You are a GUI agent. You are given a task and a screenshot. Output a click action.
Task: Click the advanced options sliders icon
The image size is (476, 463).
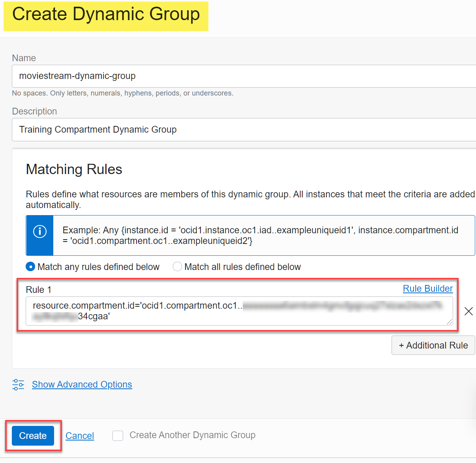coord(18,384)
